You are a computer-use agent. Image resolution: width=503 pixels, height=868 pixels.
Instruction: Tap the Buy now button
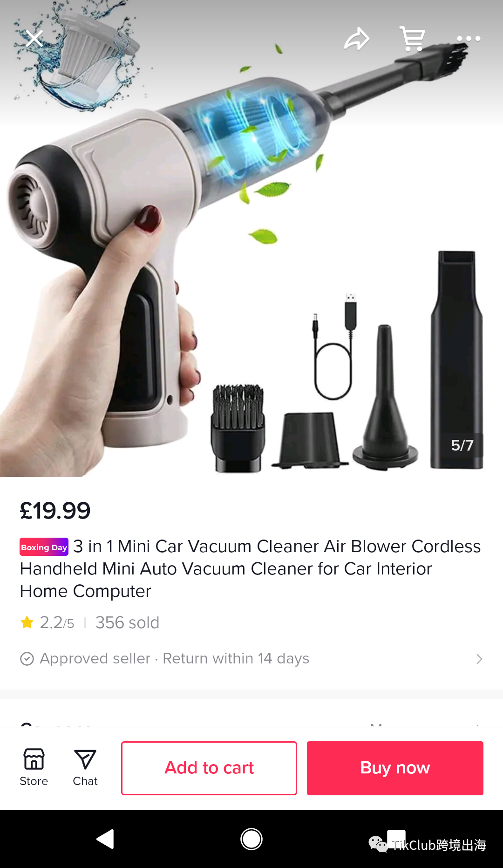[x=395, y=768]
